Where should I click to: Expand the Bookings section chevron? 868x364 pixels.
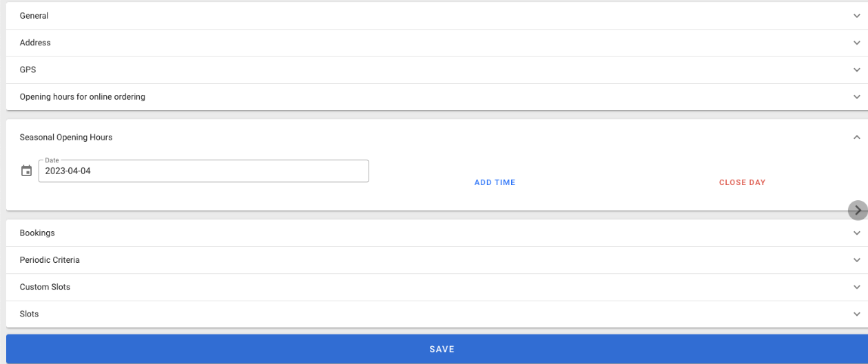pos(857,233)
